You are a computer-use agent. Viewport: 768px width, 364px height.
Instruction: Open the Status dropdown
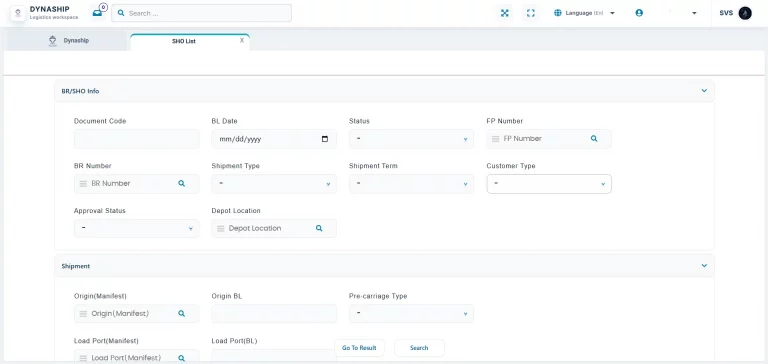coord(411,139)
